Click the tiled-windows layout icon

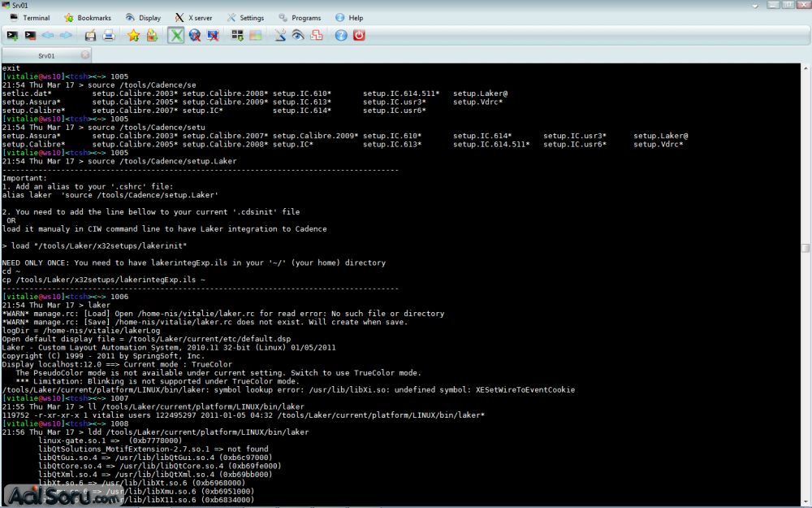coord(237,35)
